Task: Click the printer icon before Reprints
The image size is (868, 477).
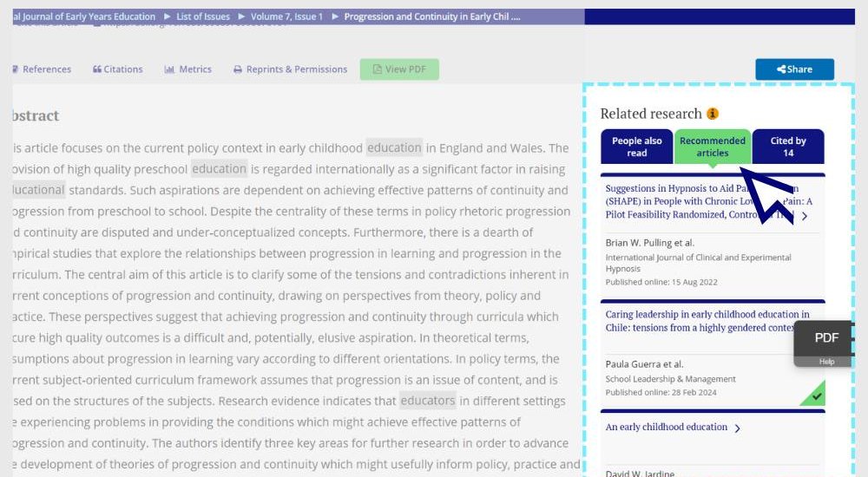Action: click(238, 69)
